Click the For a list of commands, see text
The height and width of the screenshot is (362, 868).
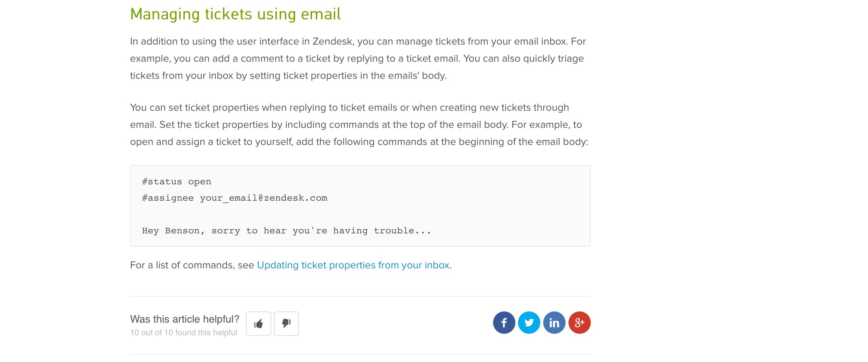pos(192,265)
